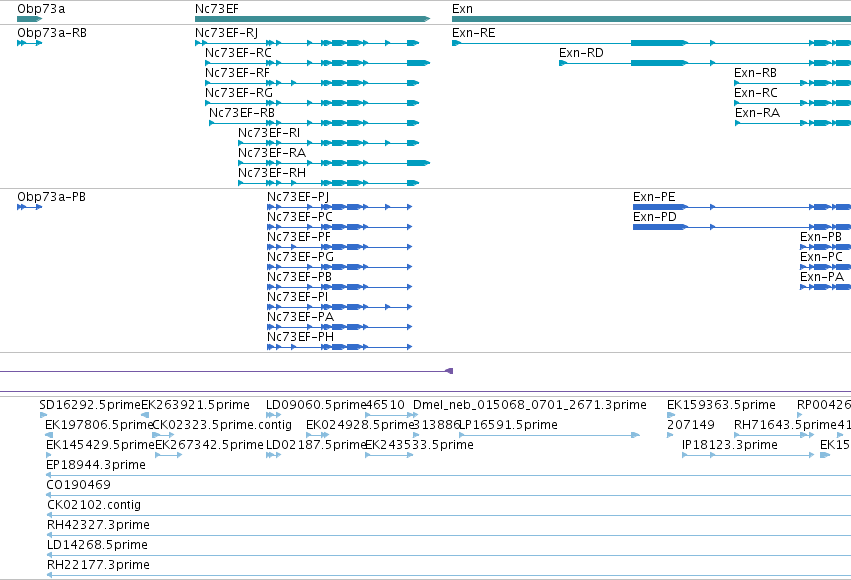Click the Exn-RB transcript label
851x580 pixels.
[755, 73]
